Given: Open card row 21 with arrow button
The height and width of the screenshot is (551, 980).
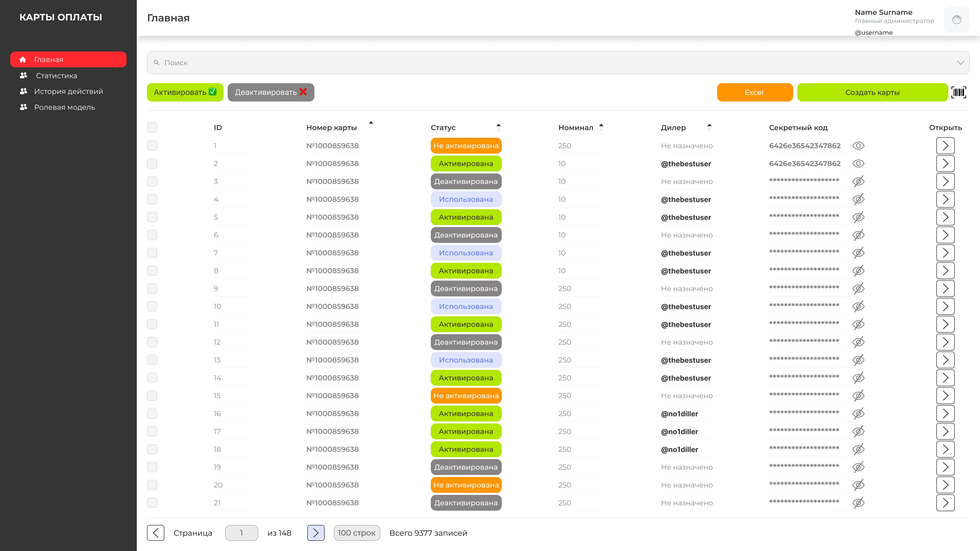Looking at the screenshot, I should 945,503.
